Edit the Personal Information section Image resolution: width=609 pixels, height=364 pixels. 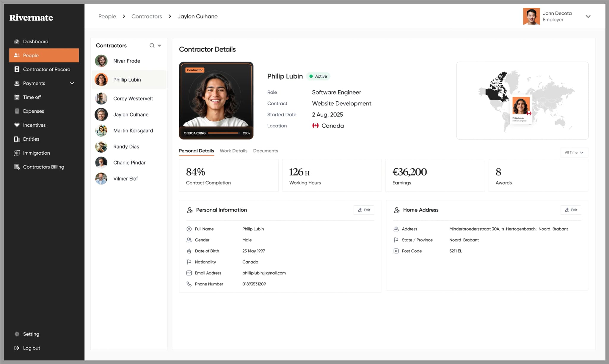(x=364, y=210)
